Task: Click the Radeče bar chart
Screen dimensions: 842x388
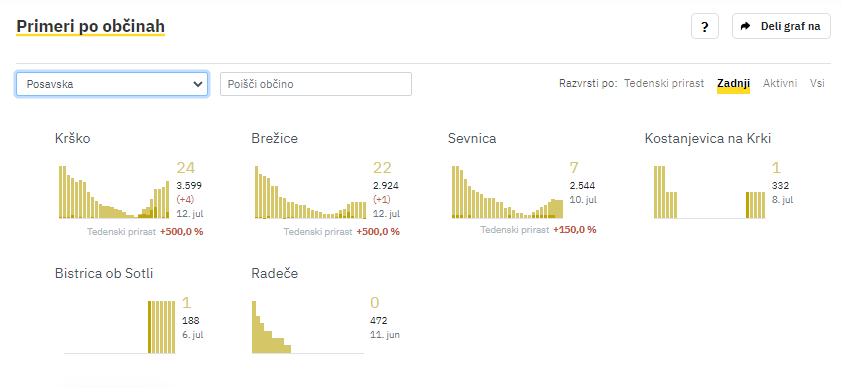Action: [308, 327]
